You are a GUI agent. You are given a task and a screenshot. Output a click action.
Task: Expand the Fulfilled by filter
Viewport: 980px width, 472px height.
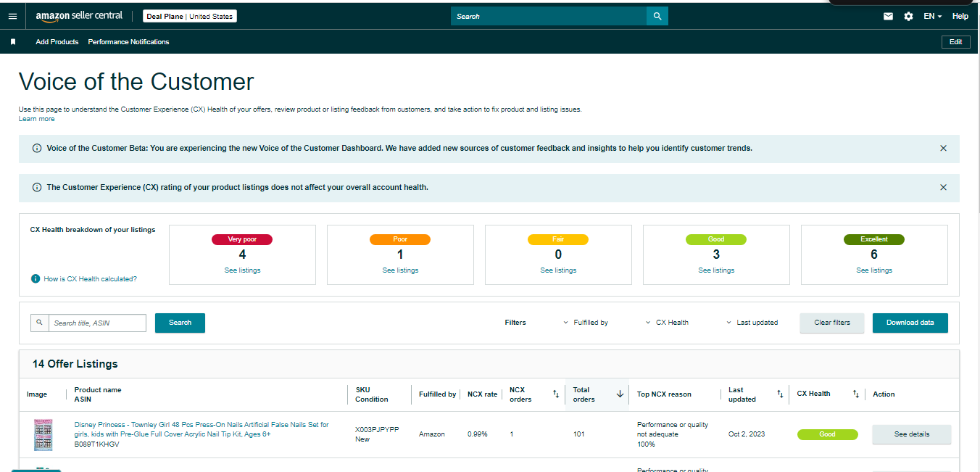point(586,323)
